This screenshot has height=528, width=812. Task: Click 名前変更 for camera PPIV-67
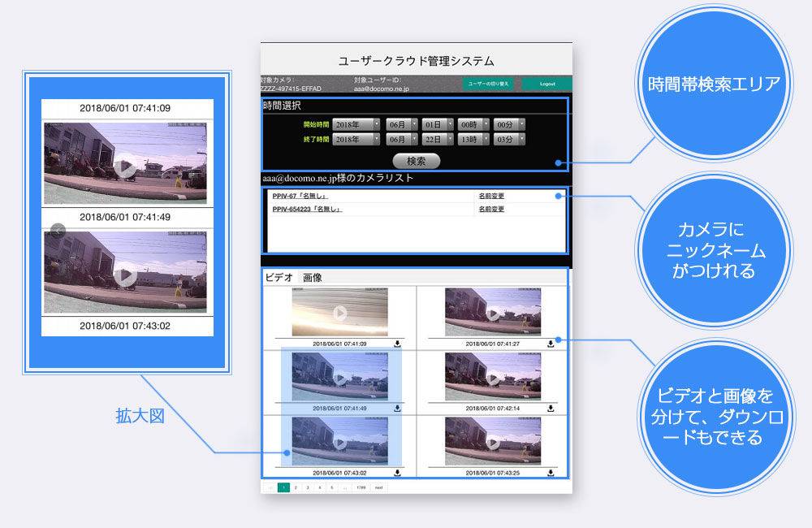[491, 196]
